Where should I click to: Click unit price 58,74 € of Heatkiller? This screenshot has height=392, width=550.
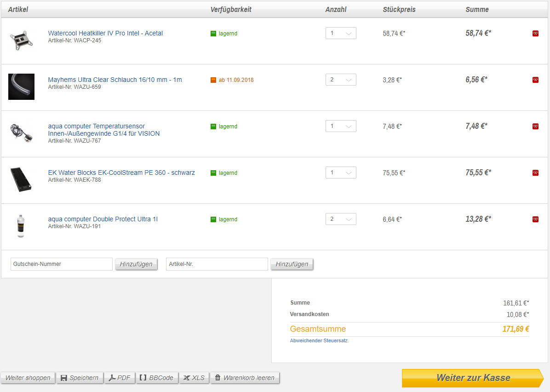394,33
